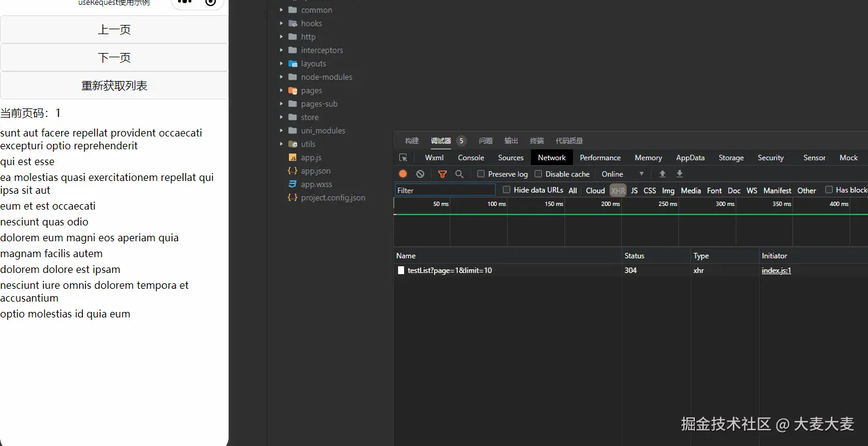Screen dimensions: 868x446
Task: Open the Sensor tab
Action: pos(814,157)
